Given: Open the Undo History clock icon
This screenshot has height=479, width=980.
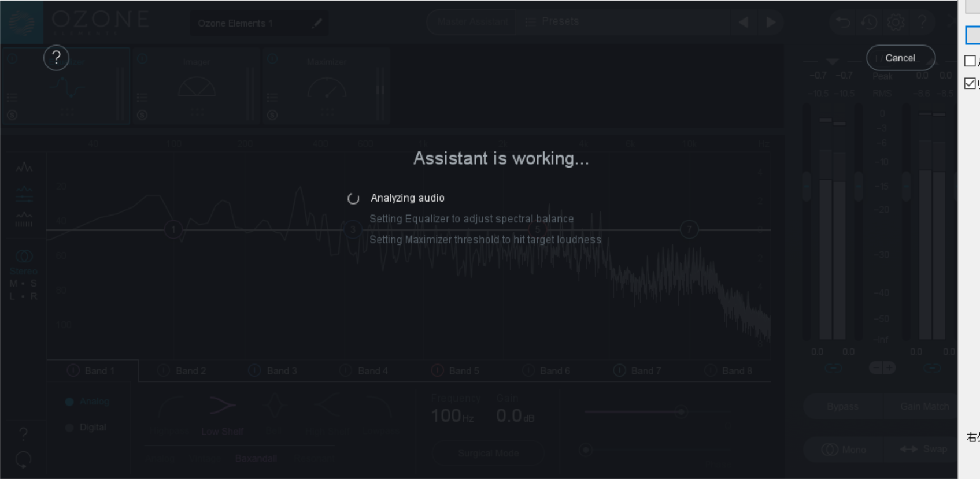Looking at the screenshot, I should coord(869,22).
